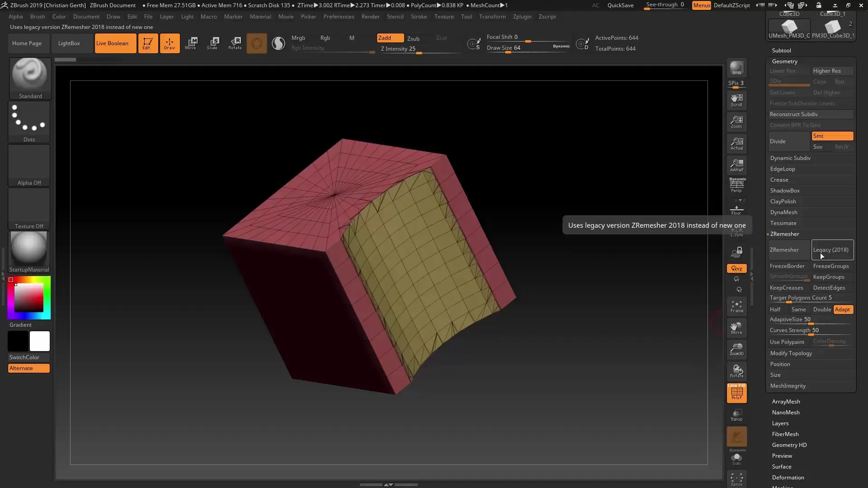Click the material sphere icon in top toolbar
The image size is (868, 488).
point(256,43)
